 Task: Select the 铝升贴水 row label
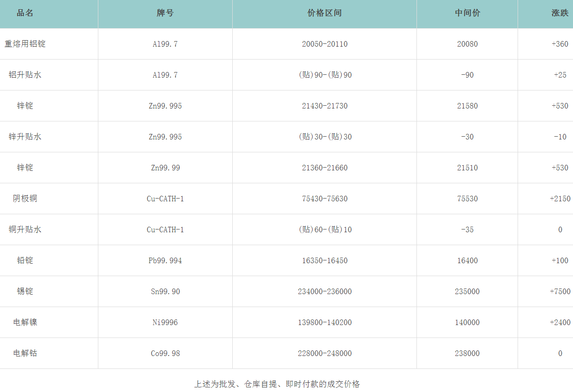click(25, 75)
